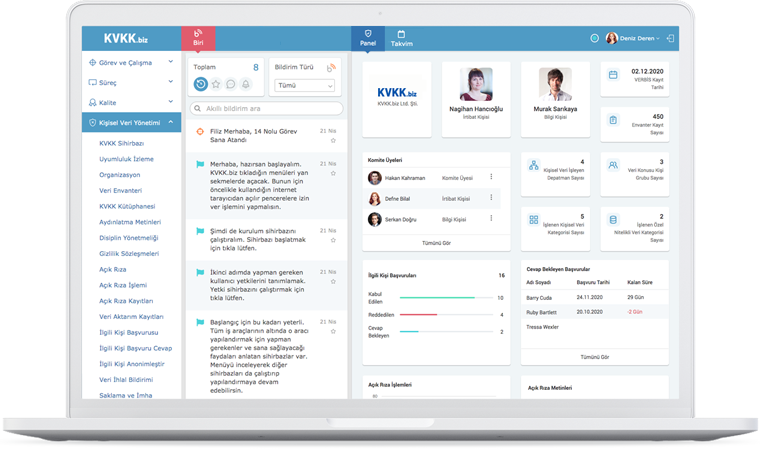760x450 pixels.
Task: Toggle star on 'Şimdi de kurulum sihirbazını' message
Action: [x=333, y=240]
